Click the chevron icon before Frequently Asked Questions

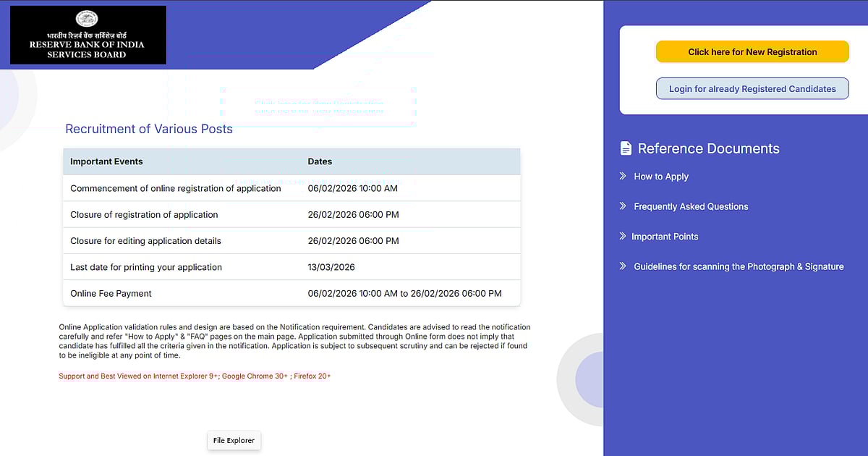pyautogui.click(x=622, y=206)
